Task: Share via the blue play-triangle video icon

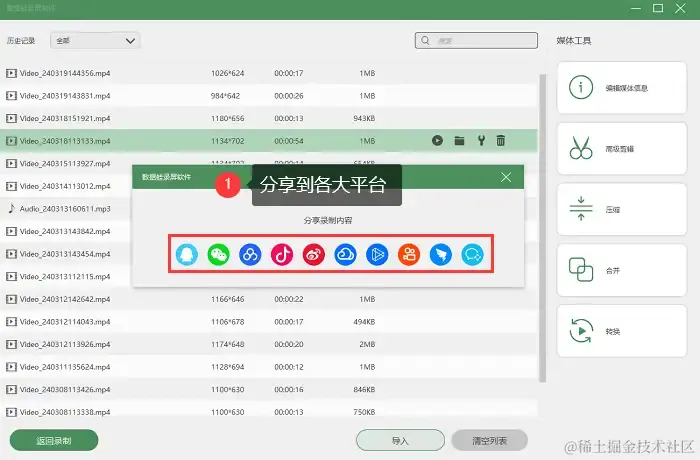Action: coord(377,255)
